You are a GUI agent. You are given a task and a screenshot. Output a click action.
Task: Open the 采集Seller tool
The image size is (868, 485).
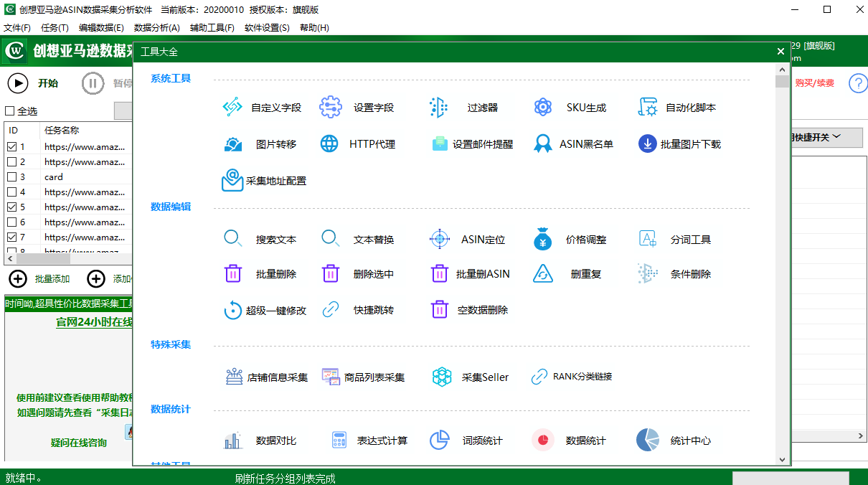(471, 377)
